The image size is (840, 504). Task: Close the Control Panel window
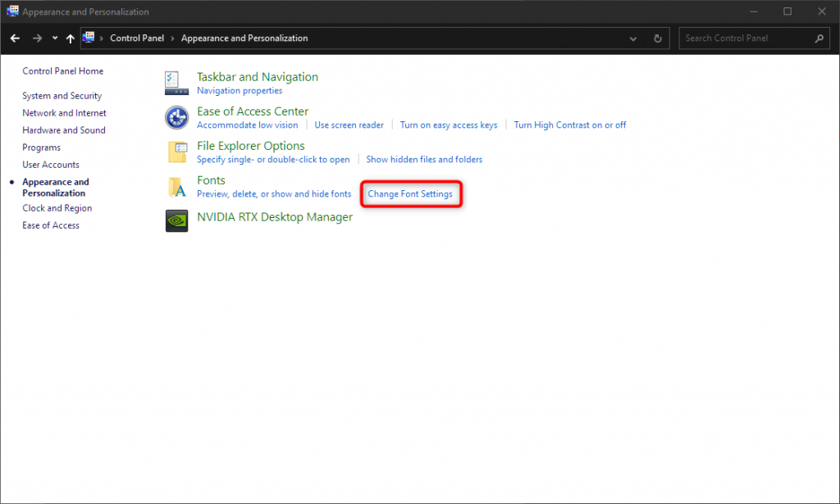tap(822, 11)
